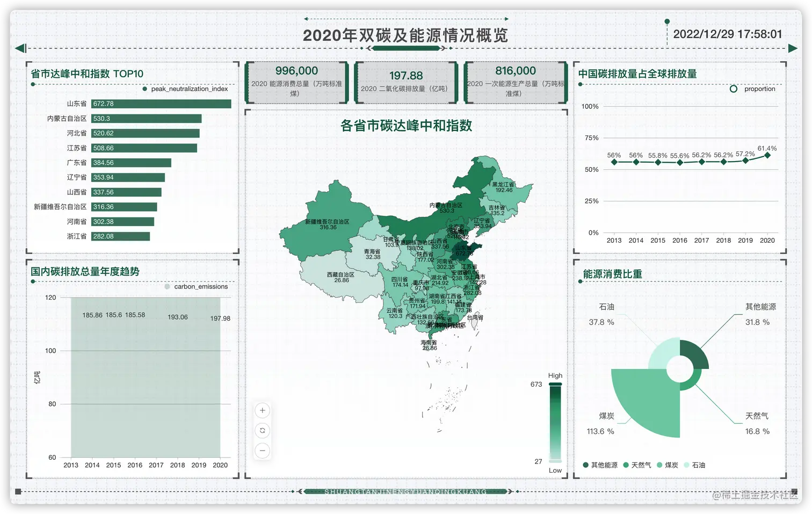This screenshot has height=514, width=812.
Task: Select the 广东省 384.56 bar
Action: pos(131,163)
